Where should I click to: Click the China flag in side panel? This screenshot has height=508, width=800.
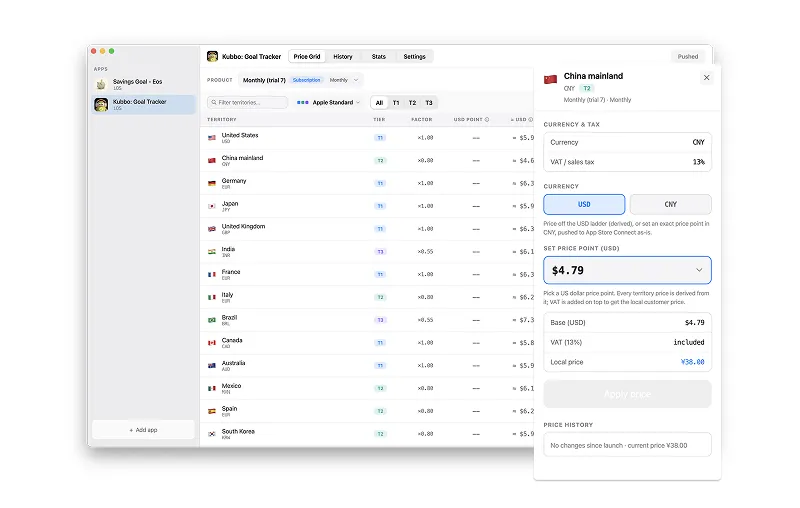551,80
